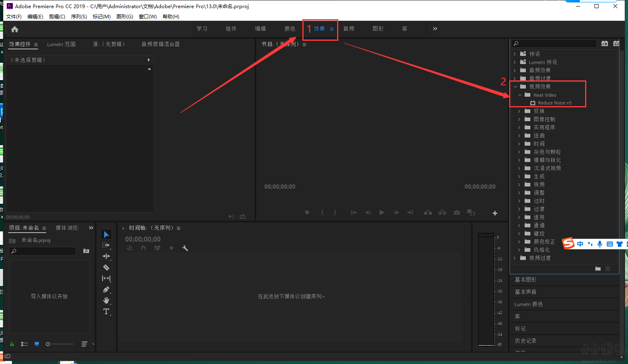Select the Hand tool
628x364 pixels.
coord(106,300)
